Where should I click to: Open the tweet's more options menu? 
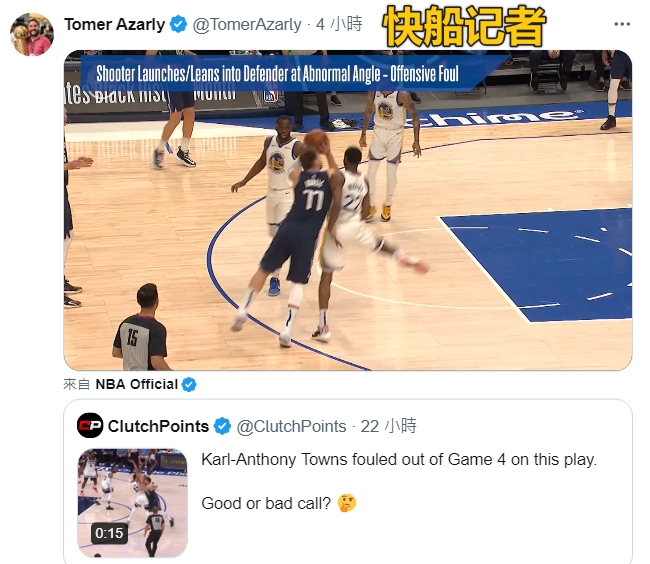(622, 24)
